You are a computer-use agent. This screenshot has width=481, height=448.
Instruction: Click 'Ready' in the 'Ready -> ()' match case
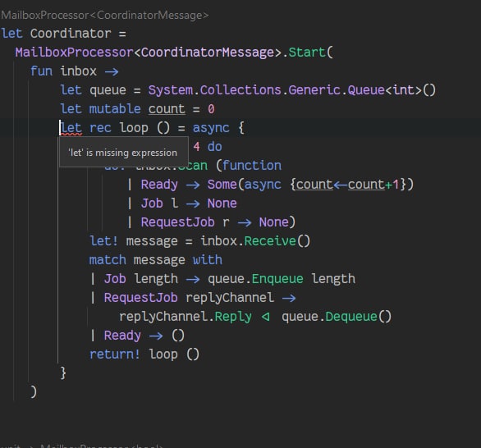point(122,336)
